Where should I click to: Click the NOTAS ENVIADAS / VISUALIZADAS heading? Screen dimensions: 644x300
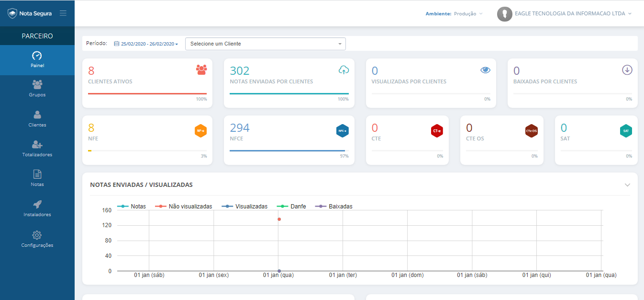click(141, 185)
